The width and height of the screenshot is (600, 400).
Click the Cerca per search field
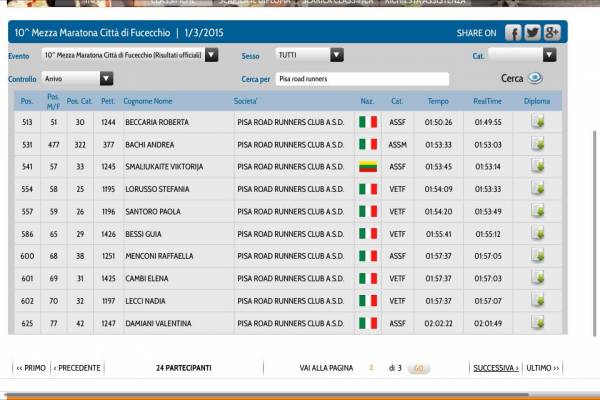click(x=362, y=79)
